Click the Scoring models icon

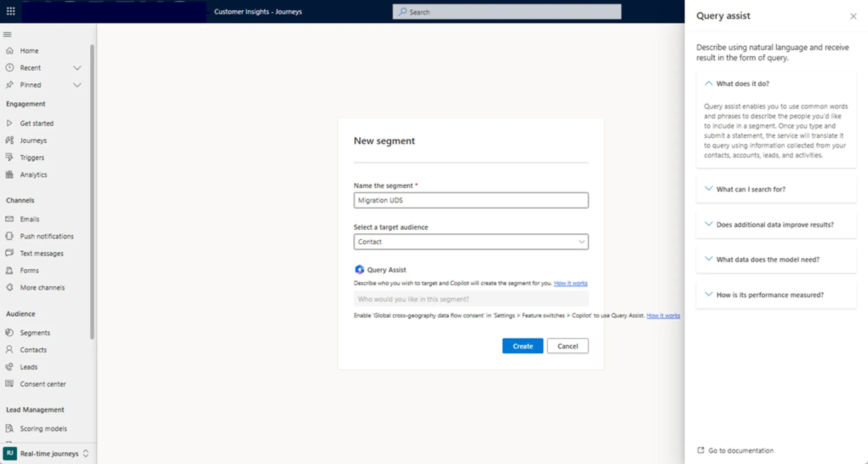coord(10,428)
